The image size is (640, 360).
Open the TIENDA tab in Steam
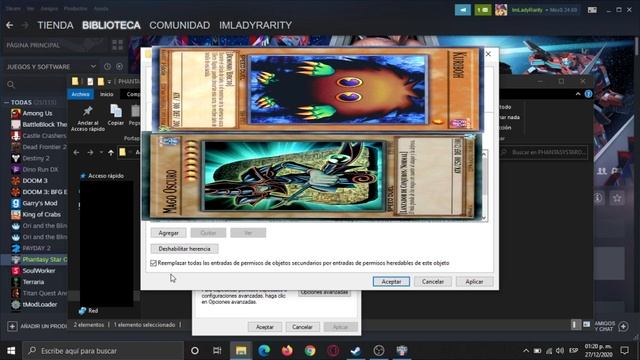coord(56,25)
